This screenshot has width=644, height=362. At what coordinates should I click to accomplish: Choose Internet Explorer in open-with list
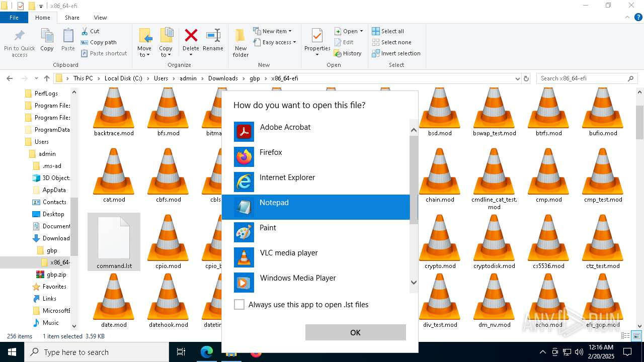tap(315, 182)
